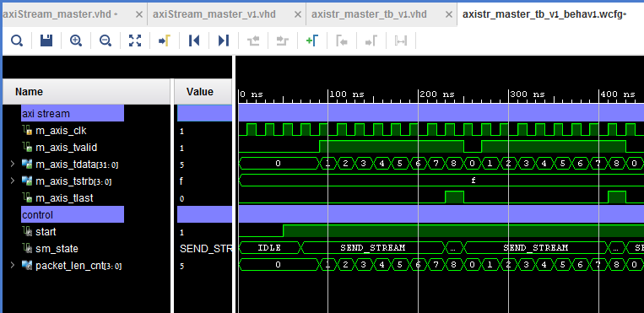Click the first SEND_STREAM segment in waveform

pos(373,248)
